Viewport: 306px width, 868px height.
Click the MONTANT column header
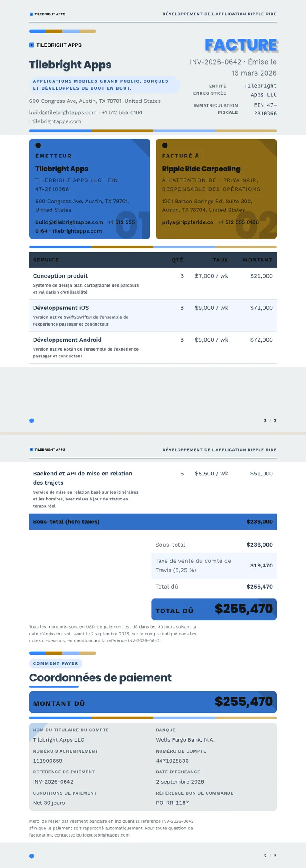click(x=258, y=260)
